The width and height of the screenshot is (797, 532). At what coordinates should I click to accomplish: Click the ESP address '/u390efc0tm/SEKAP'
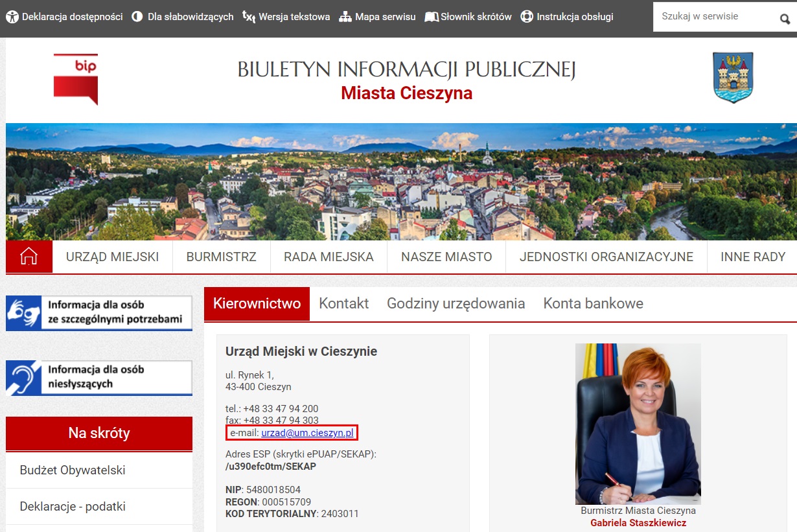pos(271,466)
